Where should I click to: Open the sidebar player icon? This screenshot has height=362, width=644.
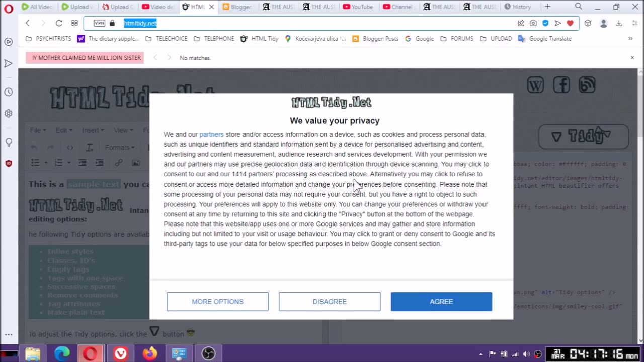pyautogui.click(x=8, y=42)
